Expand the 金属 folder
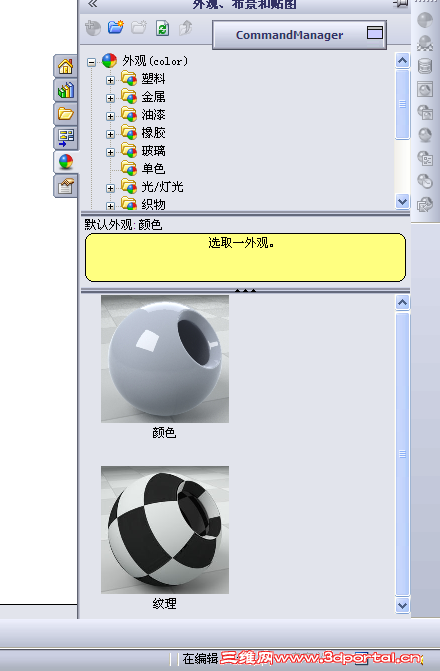 (110, 98)
